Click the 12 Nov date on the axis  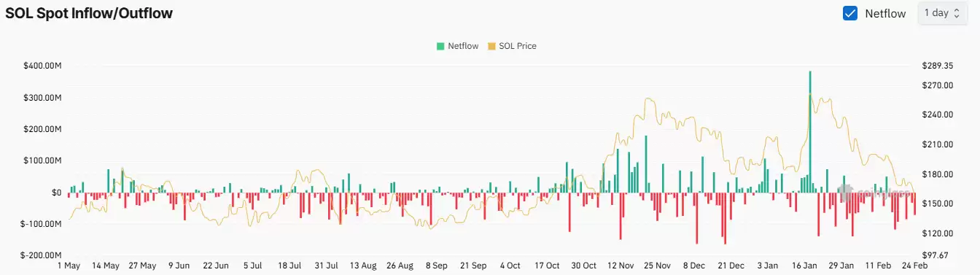pyautogui.click(x=622, y=266)
